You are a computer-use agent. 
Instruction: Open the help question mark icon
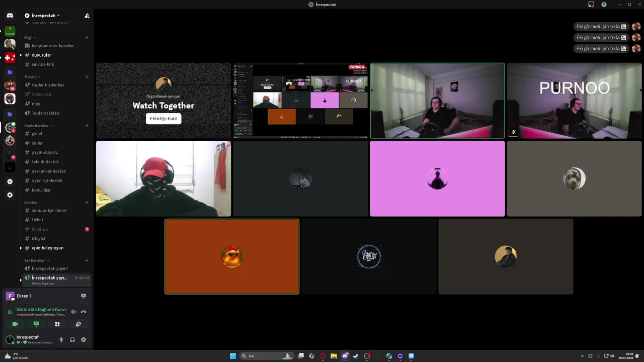[x=604, y=5]
